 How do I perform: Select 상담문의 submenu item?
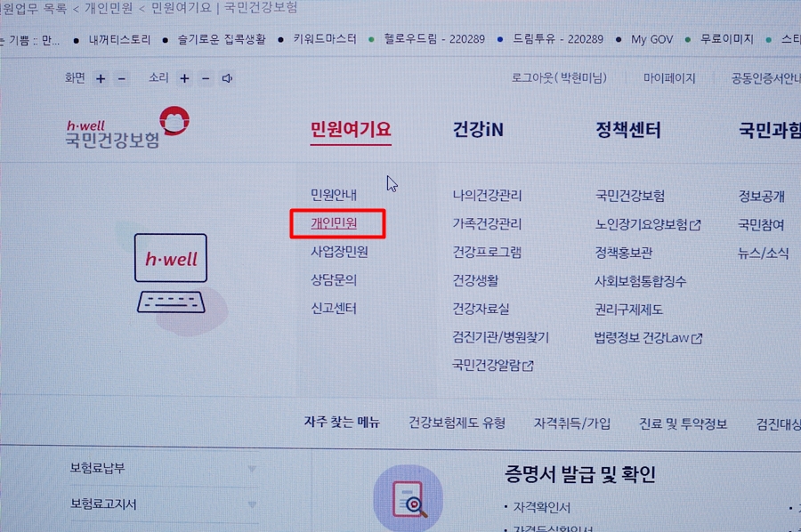coord(334,279)
